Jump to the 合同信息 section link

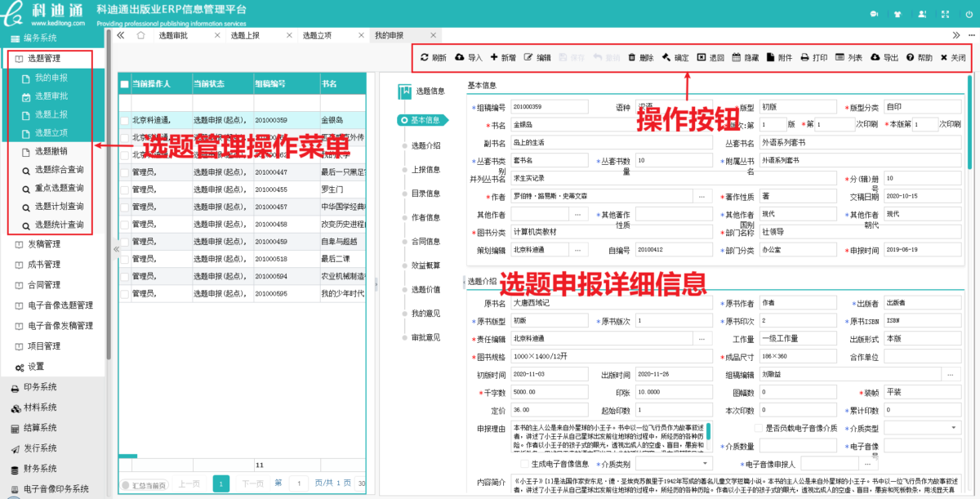[425, 241]
